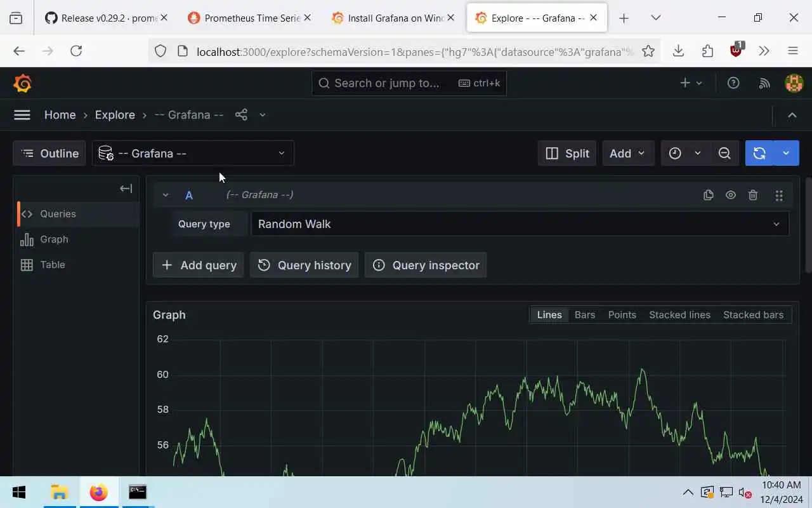This screenshot has height=508, width=812.
Task: Switch graph style to Stacked lines
Action: pyautogui.click(x=679, y=315)
